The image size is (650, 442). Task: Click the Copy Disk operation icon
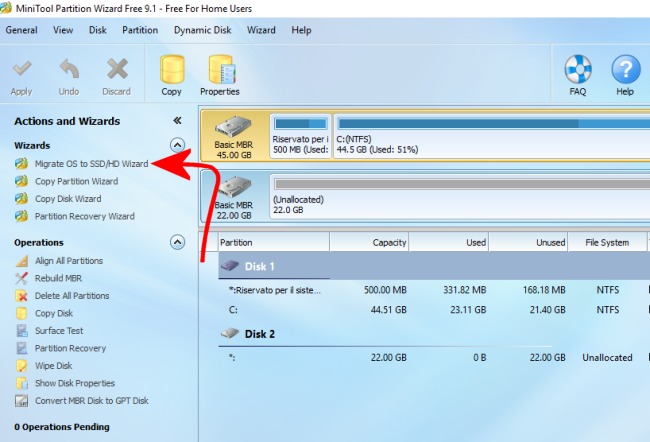tap(22, 313)
